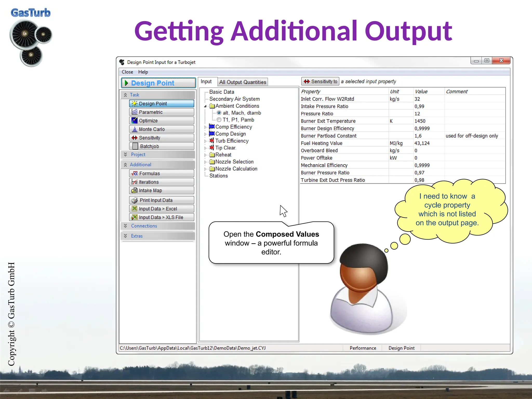Click the Batchjob list icon
Screen dimensions: 532x399
click(135, 146)
